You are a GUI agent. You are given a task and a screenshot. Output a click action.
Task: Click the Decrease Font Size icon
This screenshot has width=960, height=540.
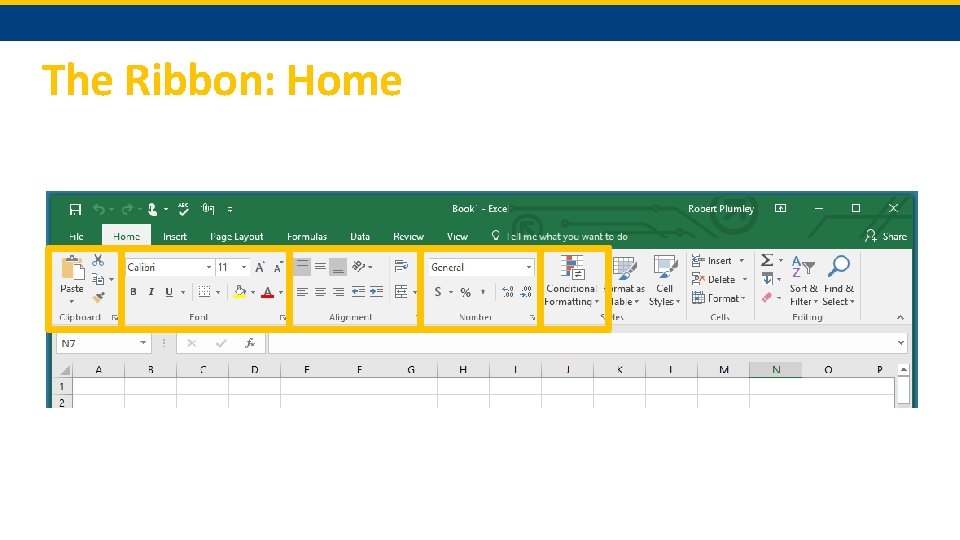tap(278, 268)
